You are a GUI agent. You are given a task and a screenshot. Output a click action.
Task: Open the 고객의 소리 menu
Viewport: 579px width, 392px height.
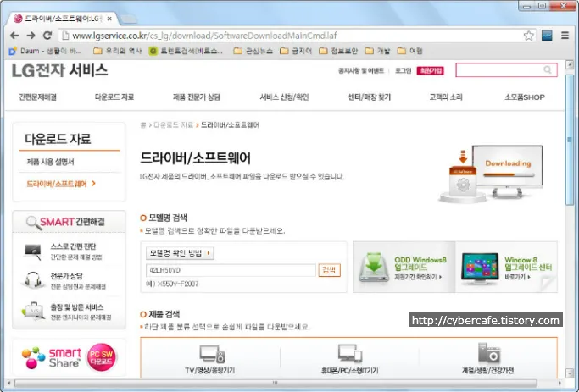point(446,97)
